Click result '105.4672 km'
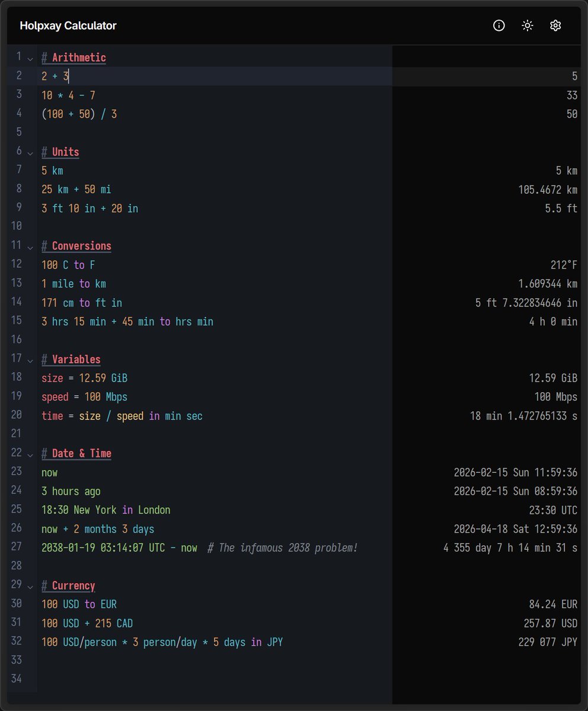The height and width of the screenshot is (711, 588). pos(548,190)
